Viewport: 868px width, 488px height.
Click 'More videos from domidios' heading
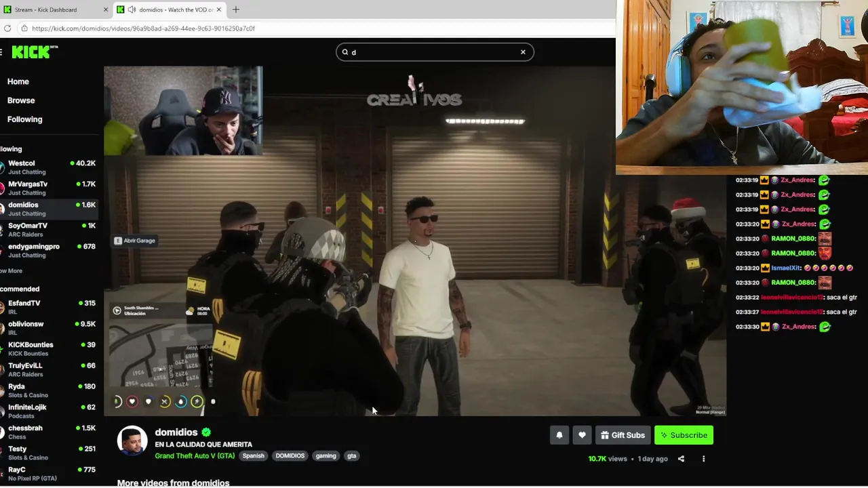(173, 483)
